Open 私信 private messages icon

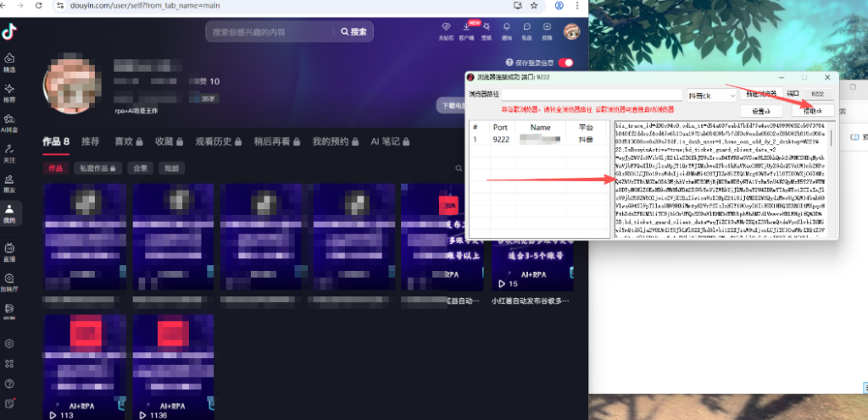[x=527, y=31]
